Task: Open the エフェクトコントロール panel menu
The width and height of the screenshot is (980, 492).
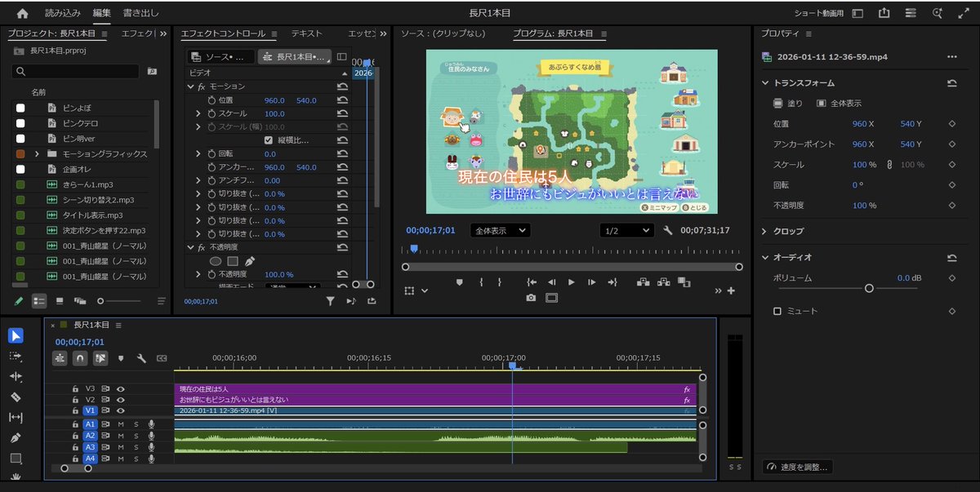Action: 274,33
